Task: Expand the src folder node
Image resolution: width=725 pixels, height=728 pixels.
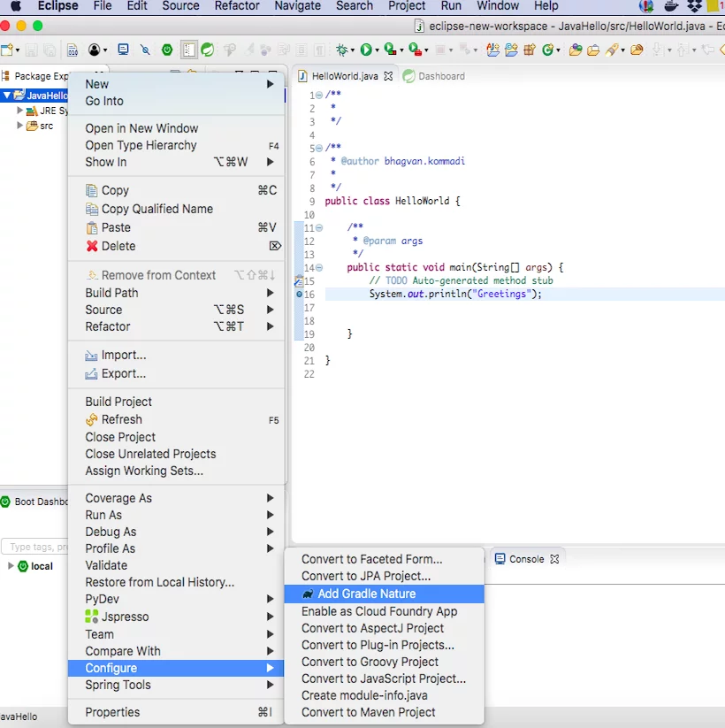Action: point(19,126)
